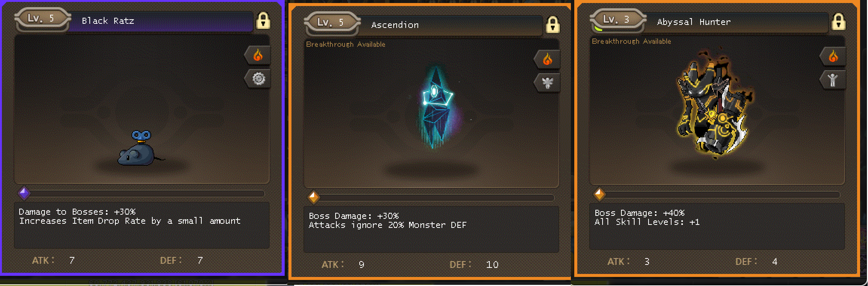Click Breakthrough Available on Abyssal Hunter card
868x286 pixels.
pyautogui.click(x=632, y=42)
